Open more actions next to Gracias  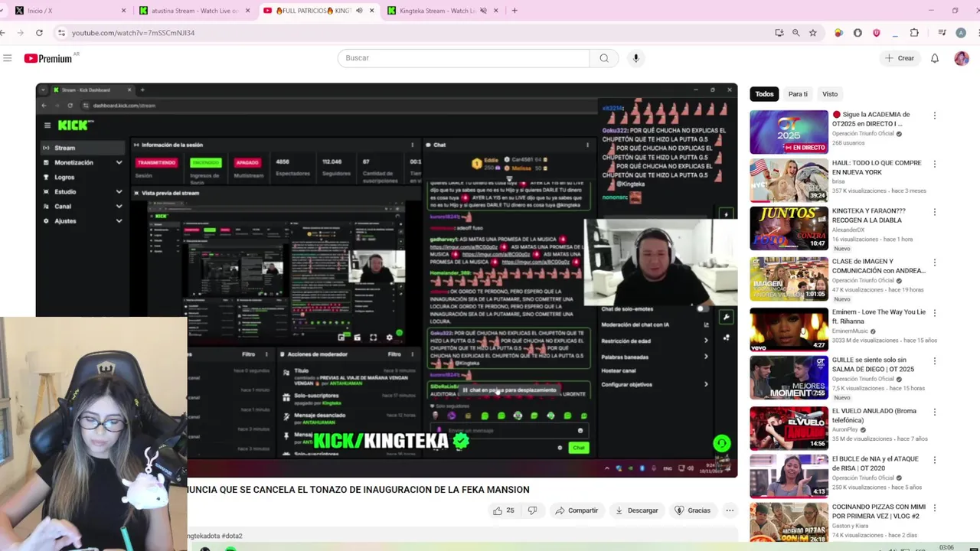click(x=730, y=510)
